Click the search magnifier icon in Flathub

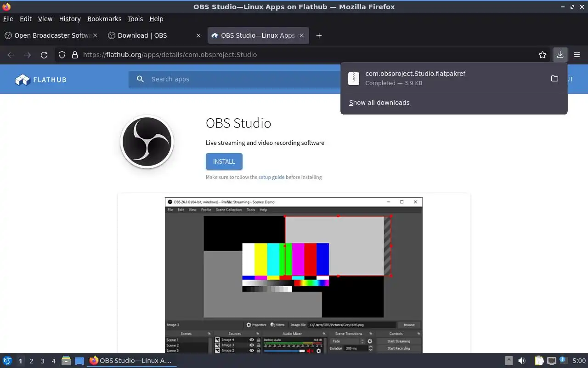pos(141,79)
